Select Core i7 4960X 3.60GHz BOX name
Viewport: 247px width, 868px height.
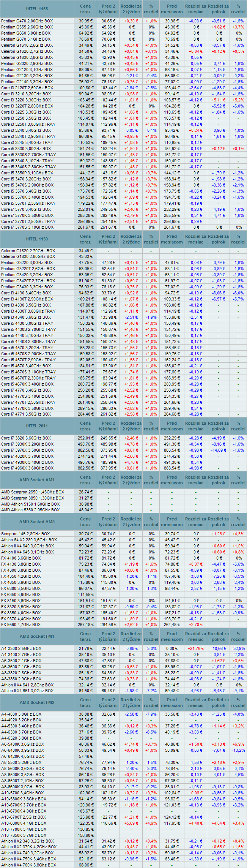click(x=27, y=468)
